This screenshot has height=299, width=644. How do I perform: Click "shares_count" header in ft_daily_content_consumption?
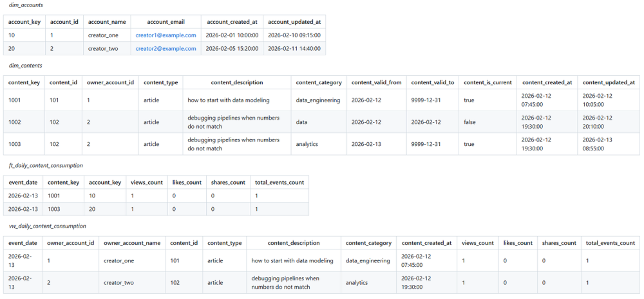(x=227, y=182)
